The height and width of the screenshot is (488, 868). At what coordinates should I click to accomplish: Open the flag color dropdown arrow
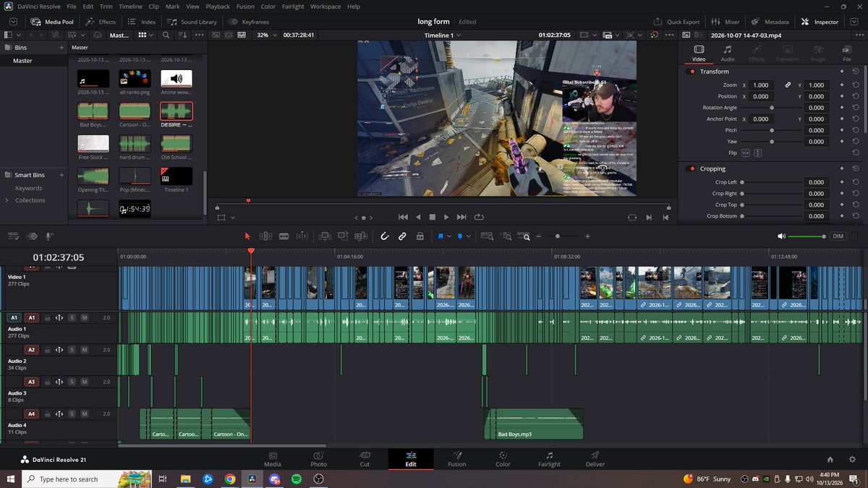(448, 236)
